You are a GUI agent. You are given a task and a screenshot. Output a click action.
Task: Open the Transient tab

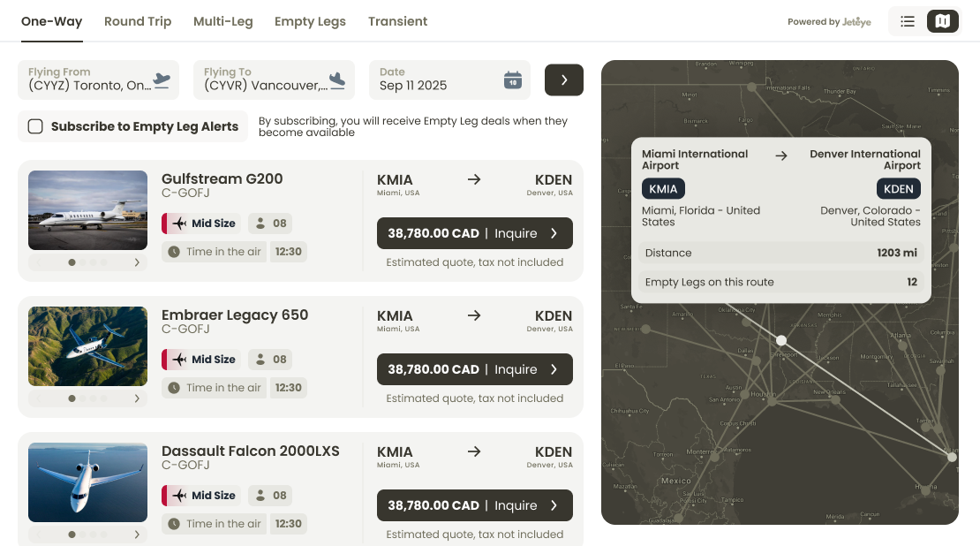click(x=397, y=21)
